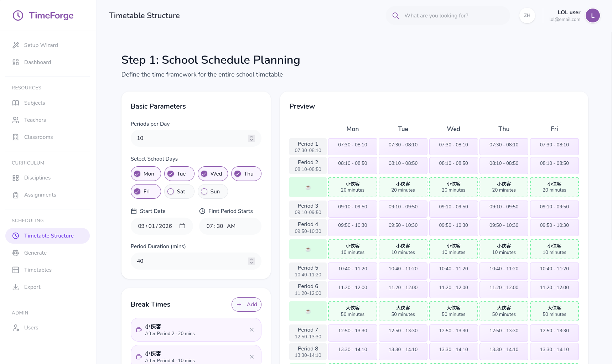The width and height of the screenshot is (612, 364).
Task: Open the Setup Wizard page
Action: (x=41, y=45)
